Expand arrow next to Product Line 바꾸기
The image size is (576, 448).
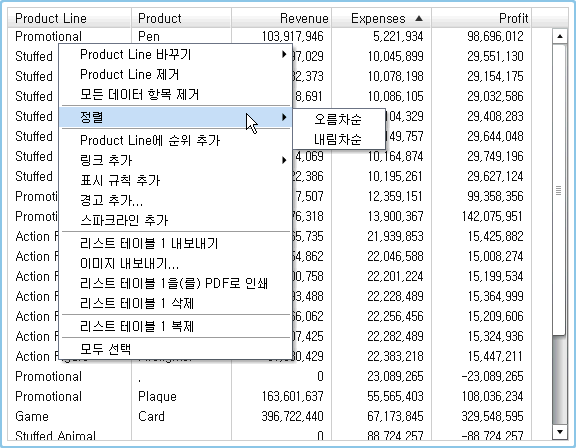click(284, 54)
